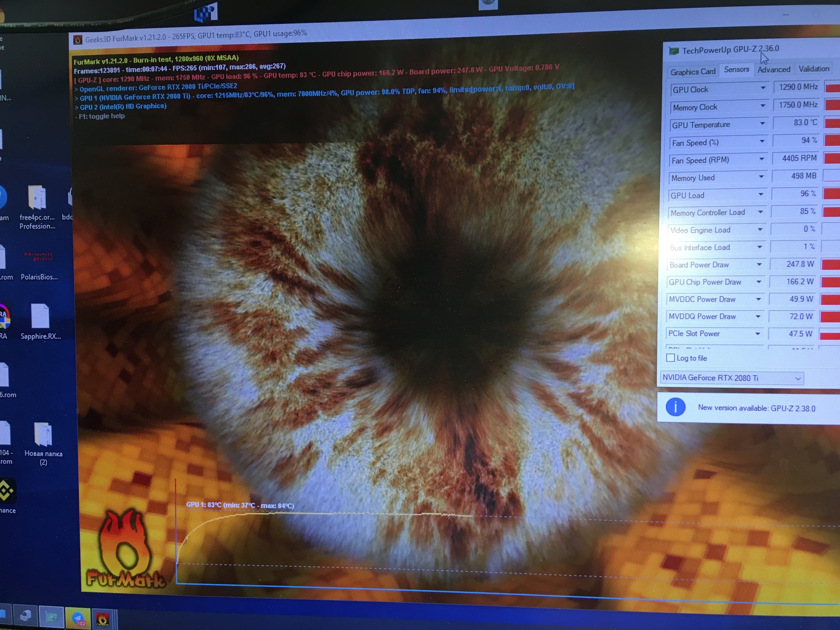Expand the Board Power Draw dropdown

tap(759, 265)
